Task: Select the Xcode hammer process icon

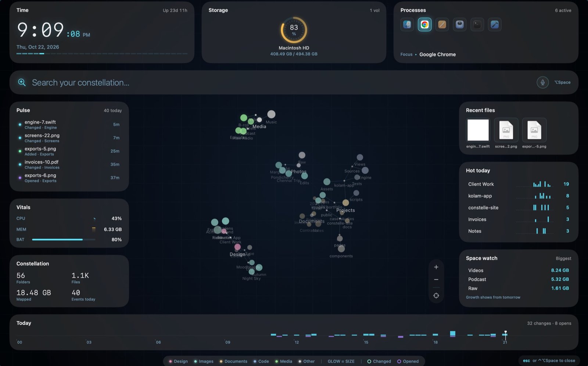Action: [495, 25]
